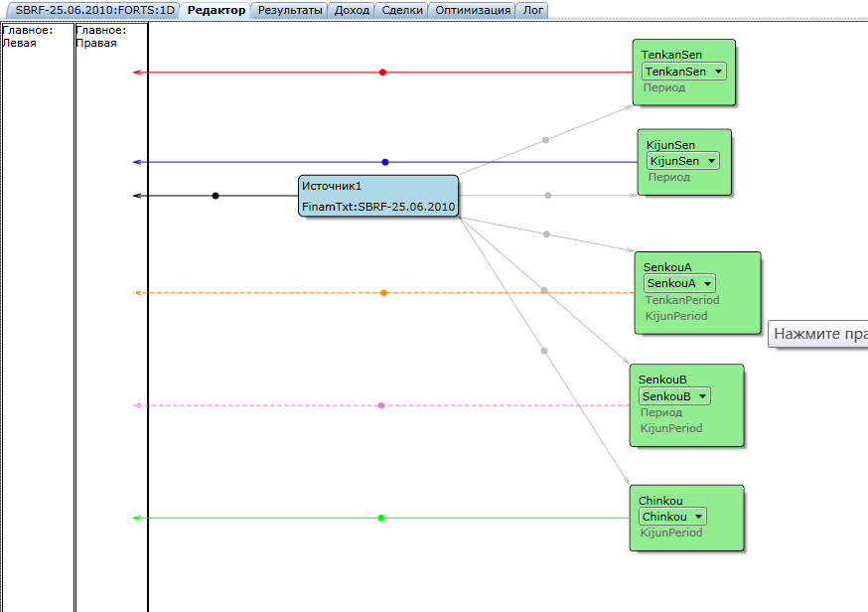Select the purple dot on SenkouB line

click(381, 405)
